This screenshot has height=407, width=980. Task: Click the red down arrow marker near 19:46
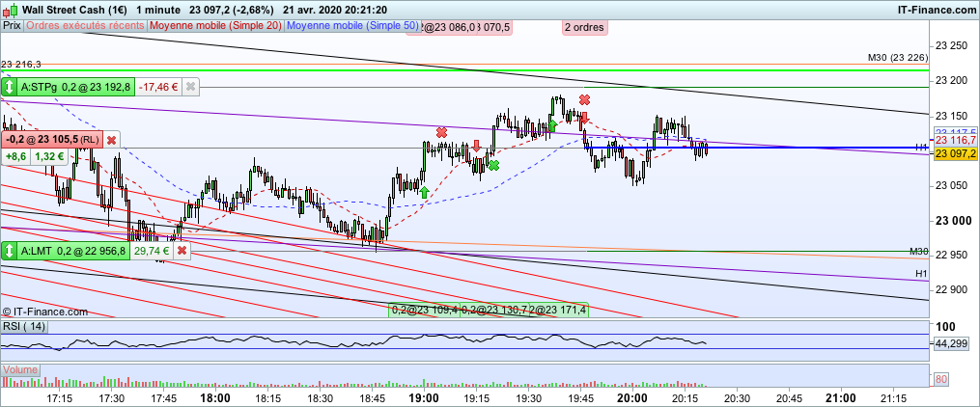coord(584,118)
